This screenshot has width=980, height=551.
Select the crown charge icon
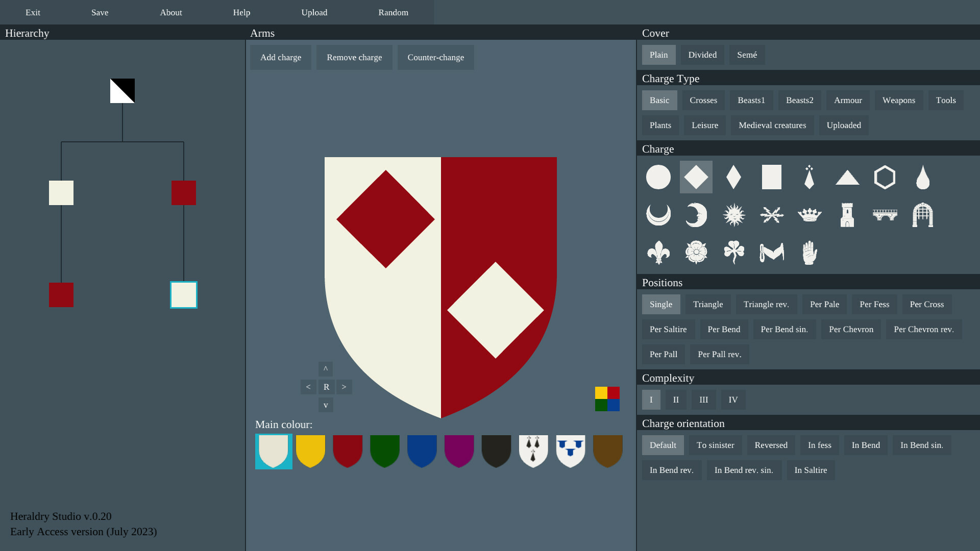tap(810, 215)
